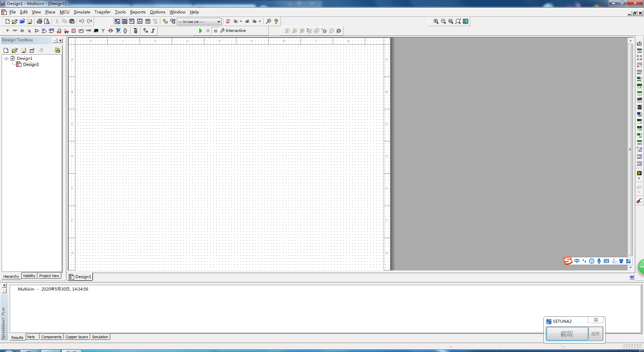Select the Zoom In tool

coord(436,21)
